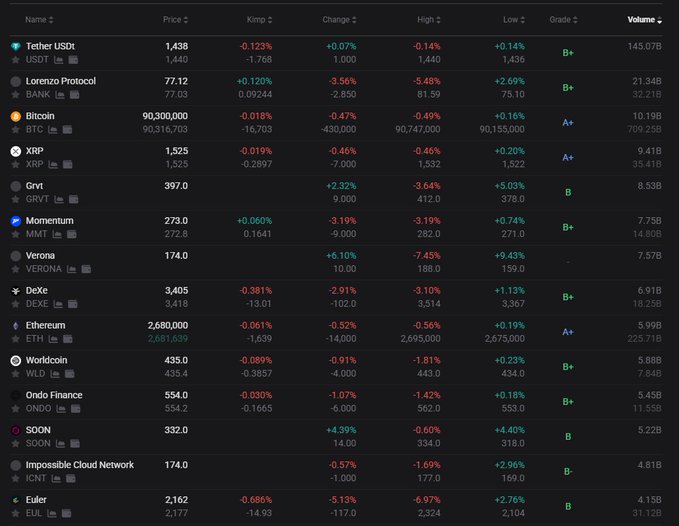The image size is (679, 526).
Task: Favorite Verona with its star icon
Action: click(x=16, y=269)
